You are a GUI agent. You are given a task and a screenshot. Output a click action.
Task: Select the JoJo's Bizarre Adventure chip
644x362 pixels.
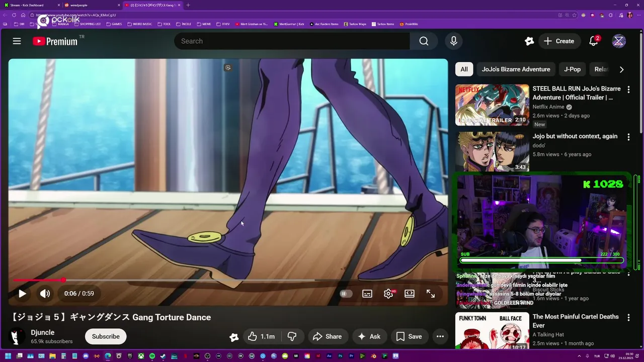click(516, 69)
